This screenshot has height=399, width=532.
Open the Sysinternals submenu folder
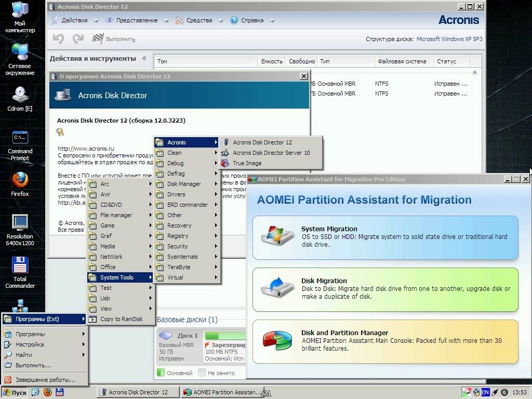pos(187,257)
